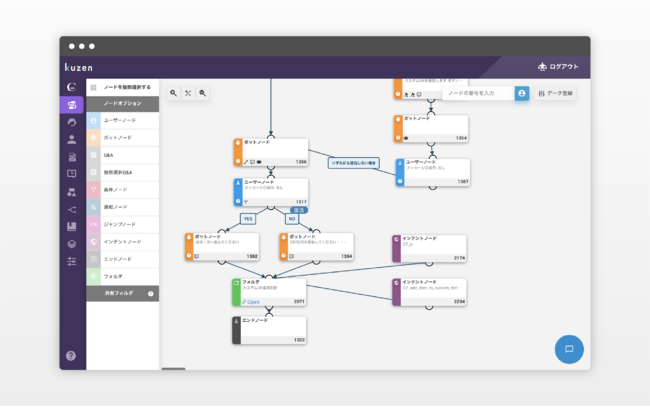Click the データ登録 button
650x407 pixels.
coord(555,93)
